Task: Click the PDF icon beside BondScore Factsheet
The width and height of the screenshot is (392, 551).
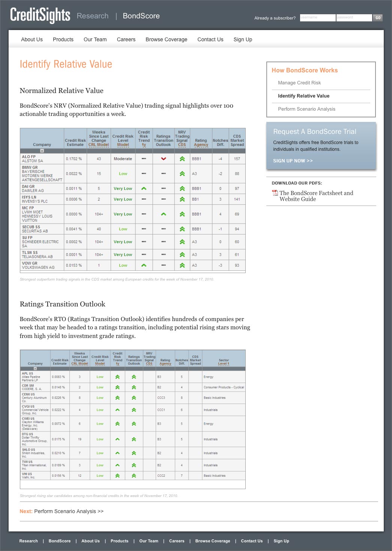Action: [x=275, y=193]
